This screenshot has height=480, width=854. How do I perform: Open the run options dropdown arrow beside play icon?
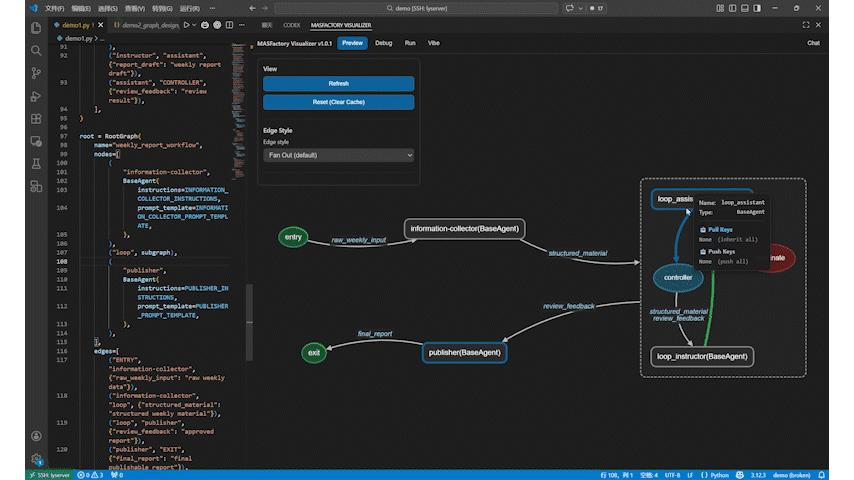point(194,25)
